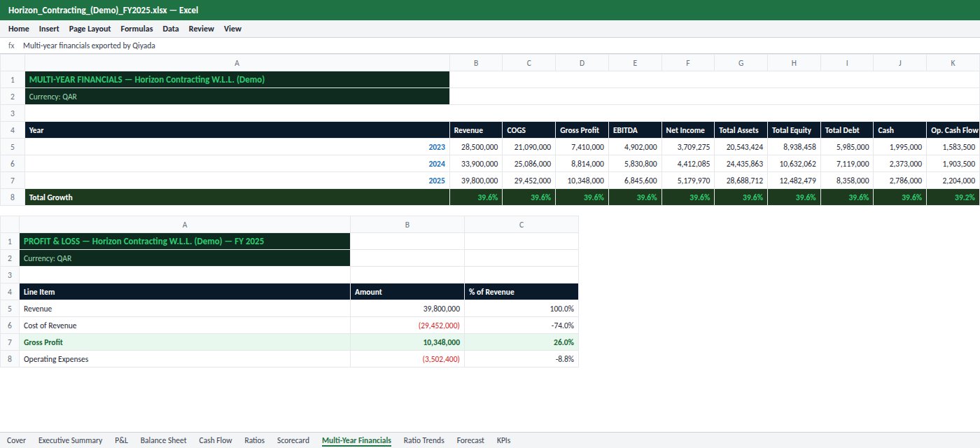This screenshot has width=980, height=448.
Task: Click the Gross Profit column header cell
Action: pos(582,130)
